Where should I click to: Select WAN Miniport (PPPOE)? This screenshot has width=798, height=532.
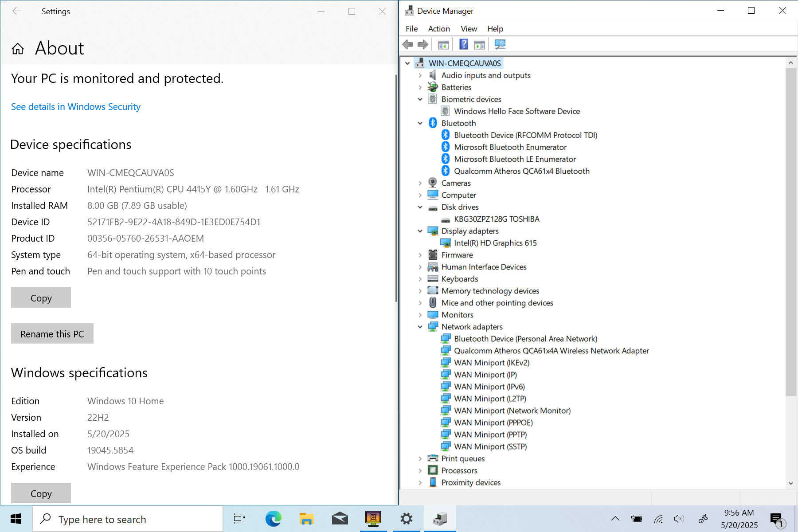(493, 422)
